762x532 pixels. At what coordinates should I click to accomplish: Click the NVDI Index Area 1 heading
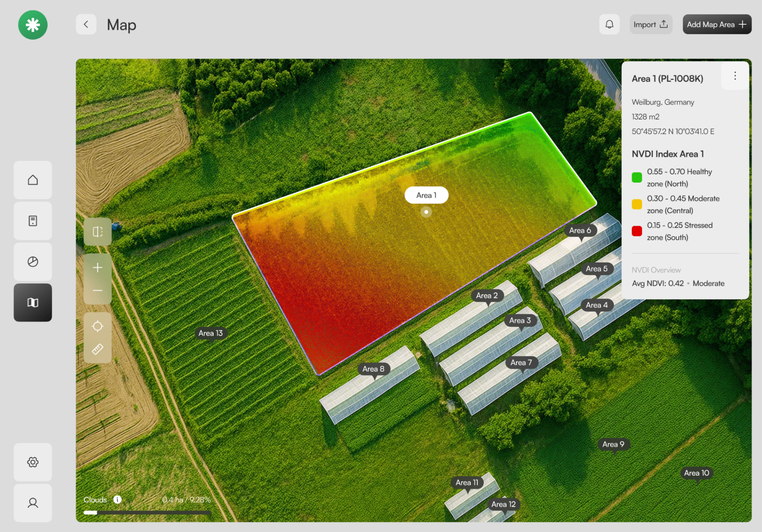668,154
